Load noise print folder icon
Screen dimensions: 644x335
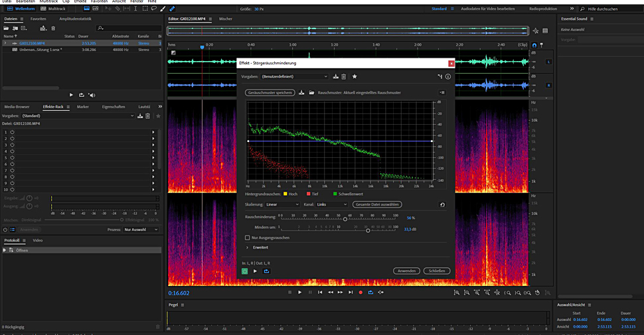click(311, 92)
